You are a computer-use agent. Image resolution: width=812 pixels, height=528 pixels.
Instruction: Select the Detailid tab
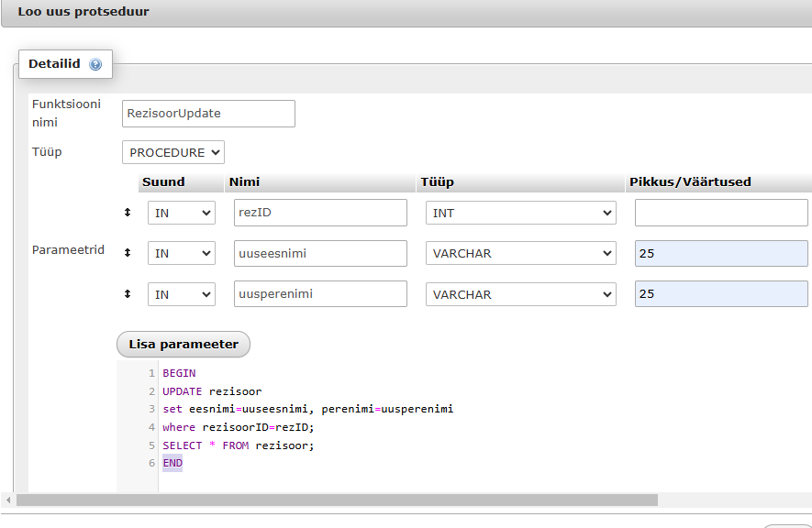[x=54, y=64]
